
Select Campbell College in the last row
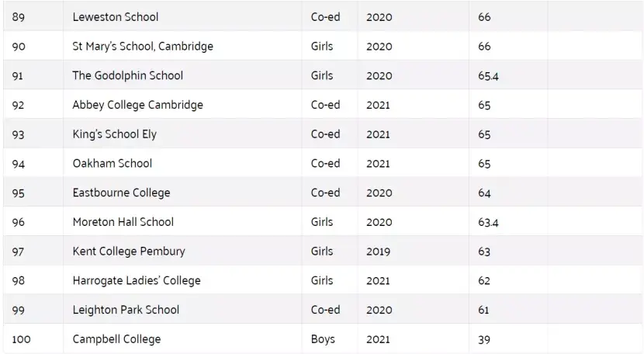[116, 339]
